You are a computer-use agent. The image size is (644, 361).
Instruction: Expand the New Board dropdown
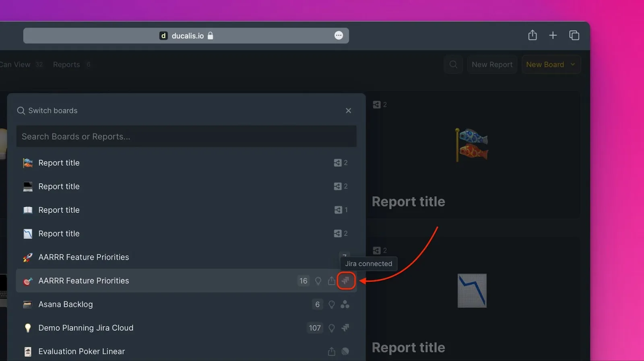click(x=573, y=64)
